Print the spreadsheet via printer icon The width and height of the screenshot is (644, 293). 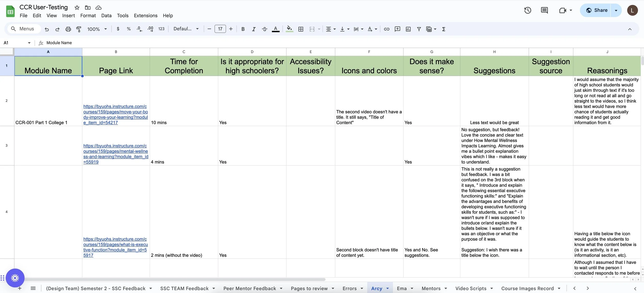click(x=68, y=29)
